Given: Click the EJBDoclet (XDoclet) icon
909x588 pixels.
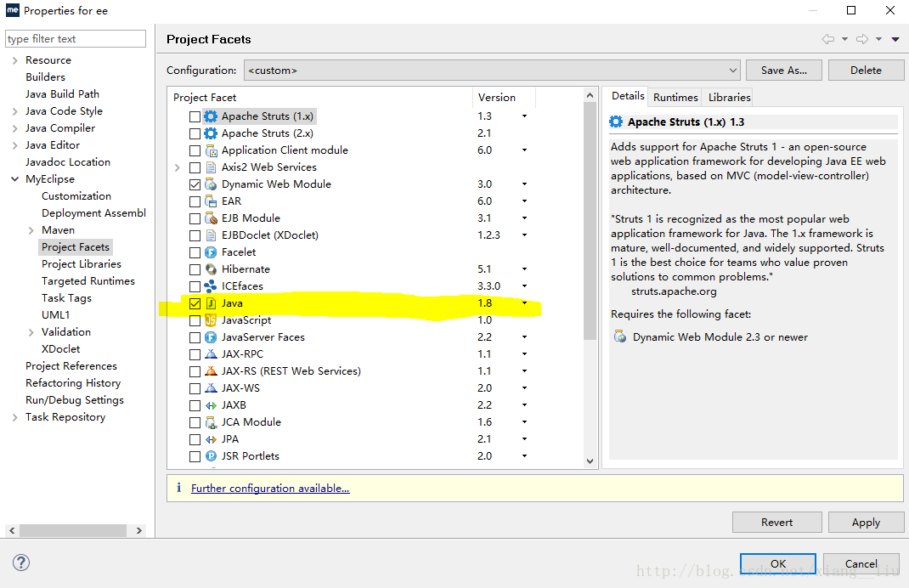Looking at the screenshot, I should 211,235.
